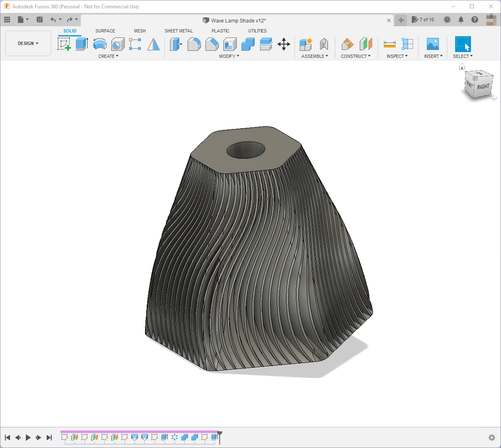501x448 pixels.
Task: Choose the Chamfer tool
Action: [212, 44]
